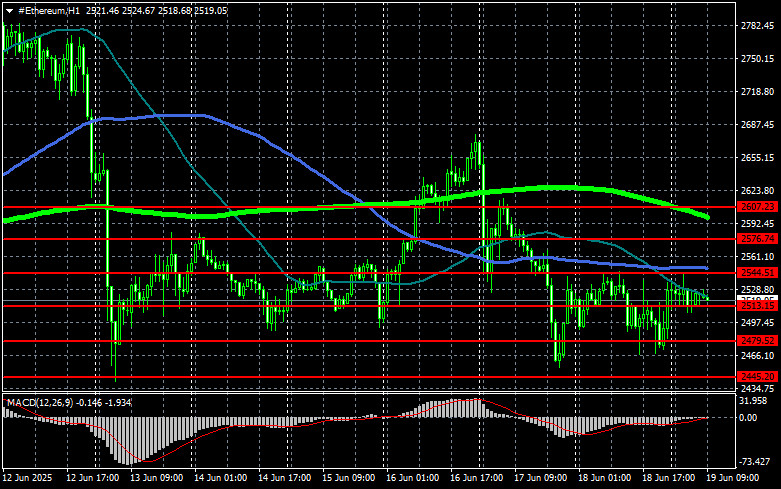Click the 14 Jun 01:00 time label
The height and width of the screenshot is (489, 781).
pos(220,478)
